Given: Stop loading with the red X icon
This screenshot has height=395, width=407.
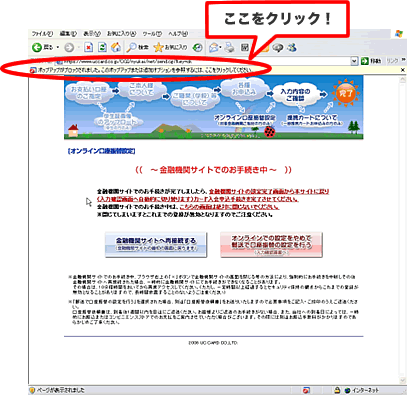Looking at the screenshot, I should point(88,48).
